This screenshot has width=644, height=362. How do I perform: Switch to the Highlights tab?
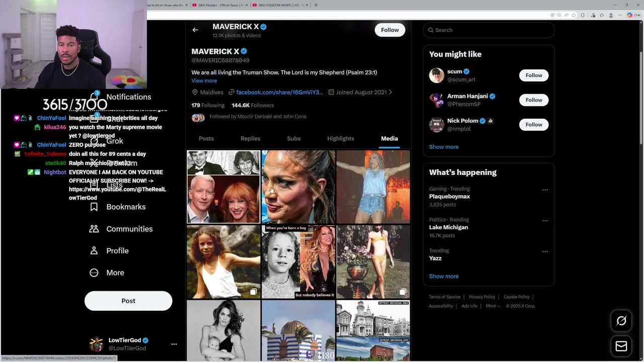click(341, 139)
